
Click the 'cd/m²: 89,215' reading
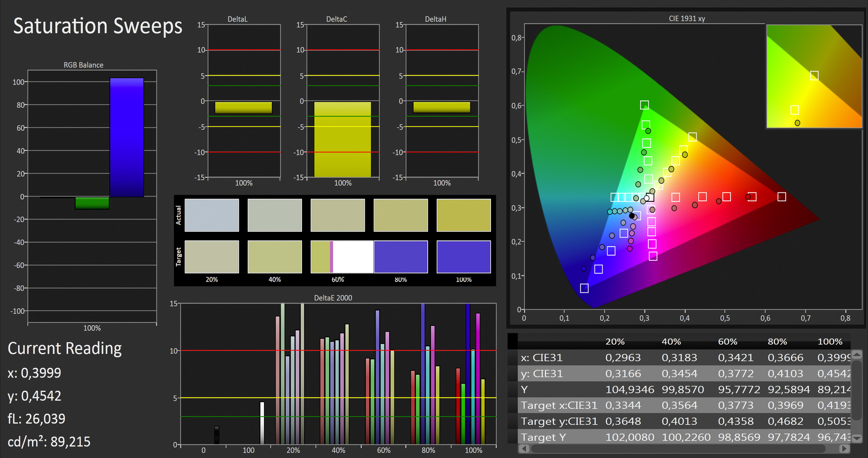[49, 442]
